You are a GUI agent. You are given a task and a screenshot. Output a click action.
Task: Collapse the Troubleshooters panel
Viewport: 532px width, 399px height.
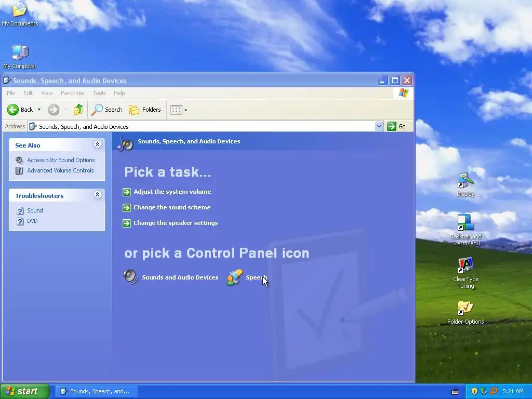97,195
